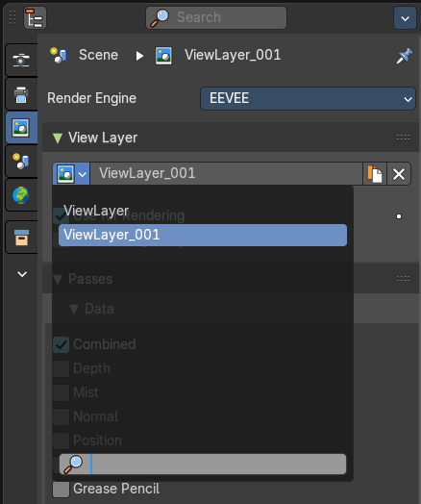Toggle the Grease Pencil checkbox
The image size is (421, 504).
click(x=61, y=490)
